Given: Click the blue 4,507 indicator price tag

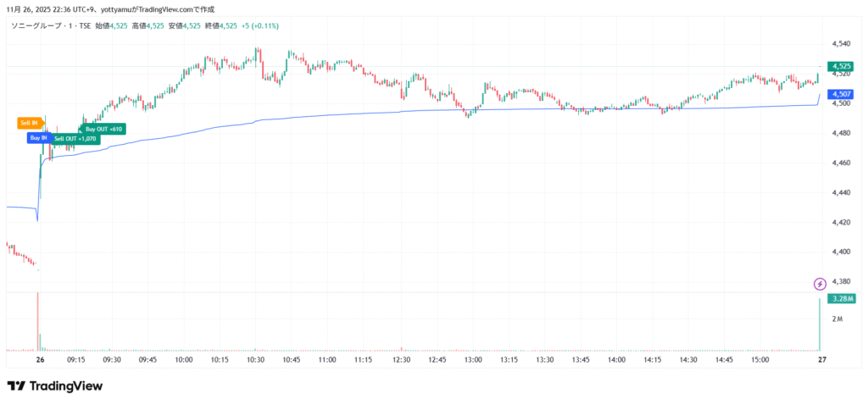Looking at the screenshot, I should pos(841,94).
